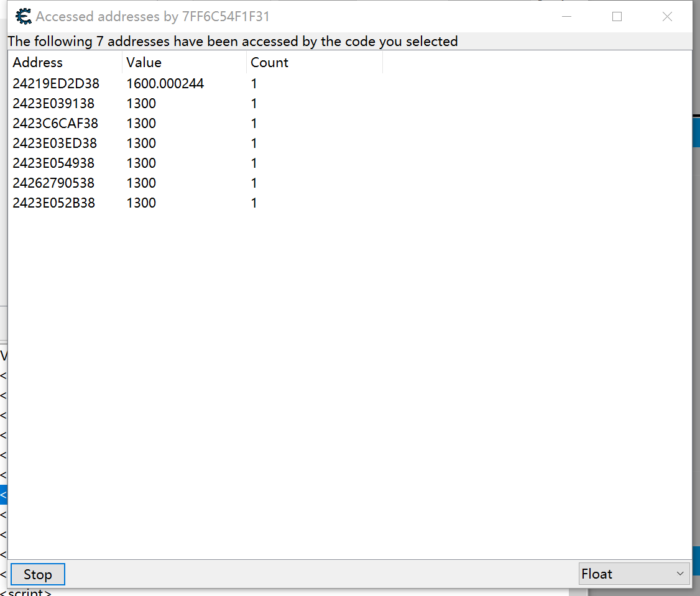Viewport: 700px width, 596px height.
Task: Select address row 2423E054938
Action: (53, 163)
